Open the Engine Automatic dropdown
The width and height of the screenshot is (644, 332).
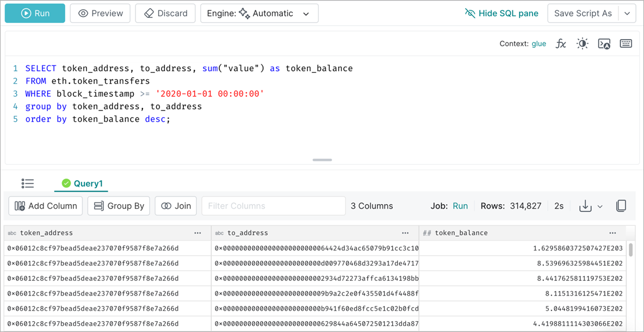(259, 13)
